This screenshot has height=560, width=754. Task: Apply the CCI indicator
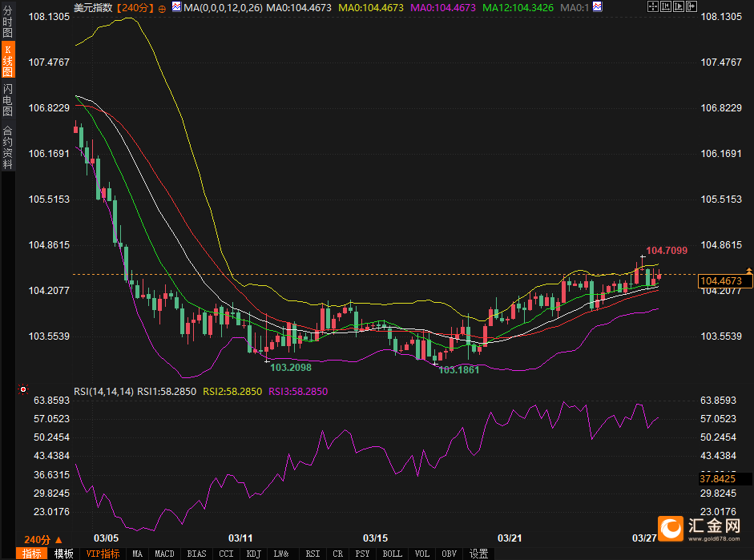(226, 554)
